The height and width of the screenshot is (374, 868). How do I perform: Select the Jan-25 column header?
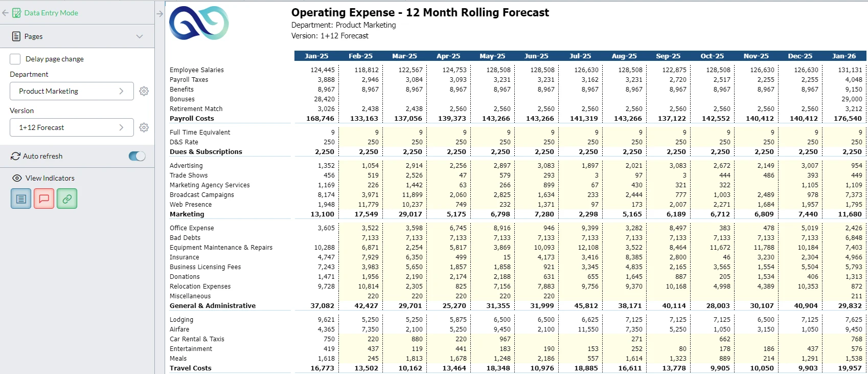click(316, 56)
